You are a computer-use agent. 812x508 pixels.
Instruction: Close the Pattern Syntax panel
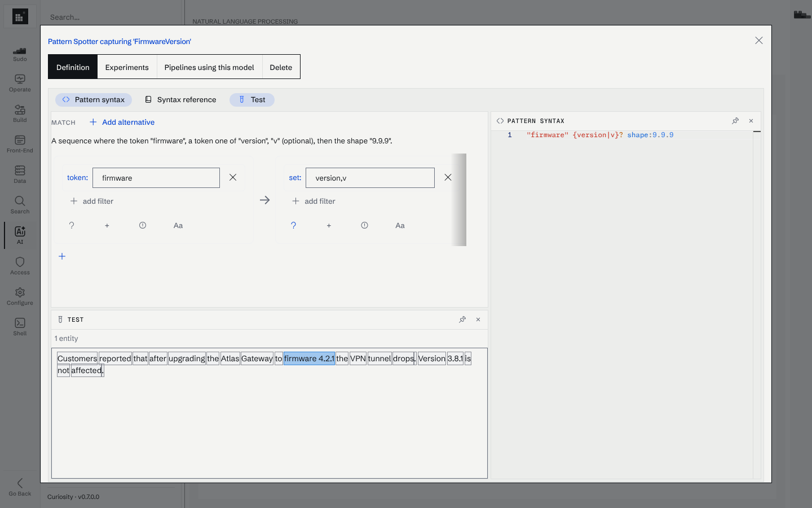(x=751, y=121)
